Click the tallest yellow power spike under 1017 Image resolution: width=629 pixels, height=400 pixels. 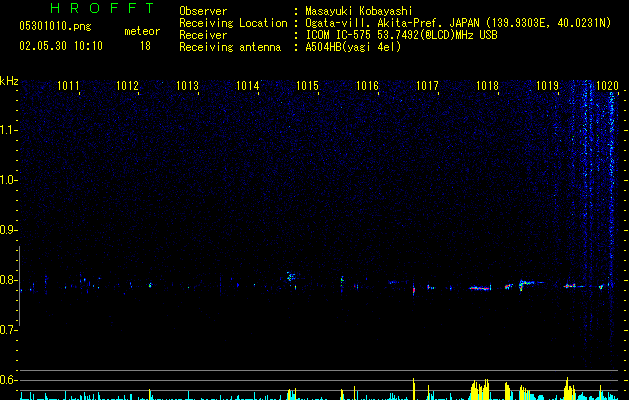(414, 389)
